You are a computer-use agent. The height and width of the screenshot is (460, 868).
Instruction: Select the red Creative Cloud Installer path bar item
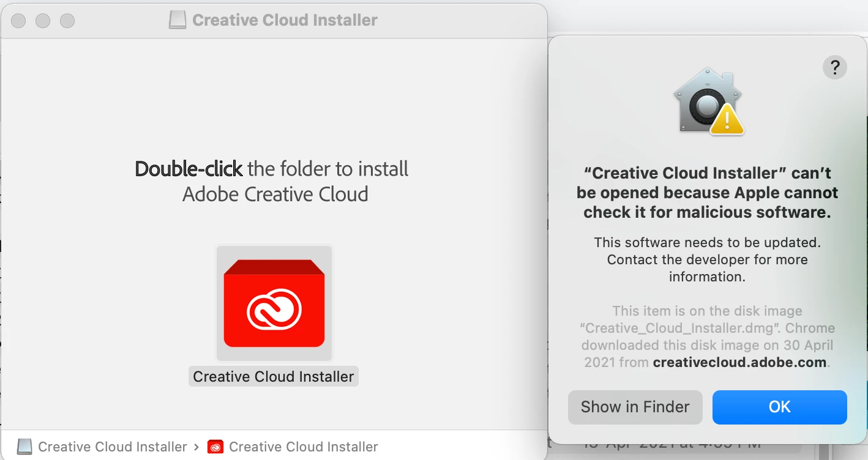click(293, 447)
